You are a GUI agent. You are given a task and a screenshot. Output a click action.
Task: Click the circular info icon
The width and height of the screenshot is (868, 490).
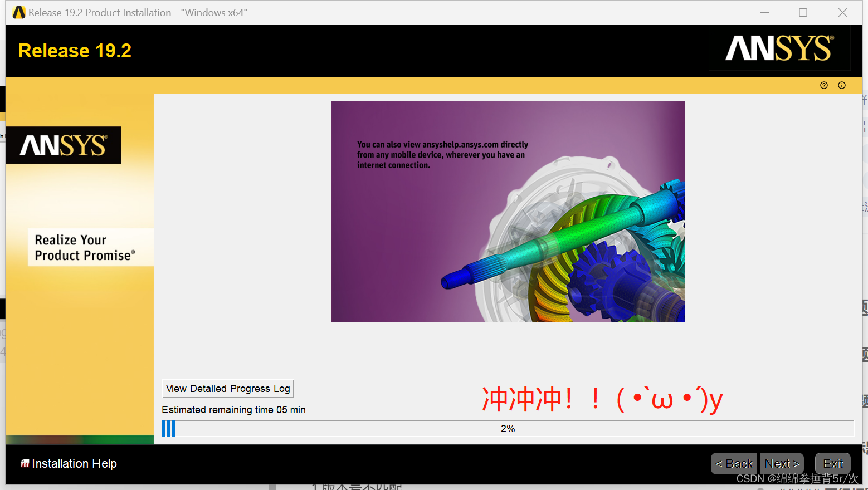(842, 85)
